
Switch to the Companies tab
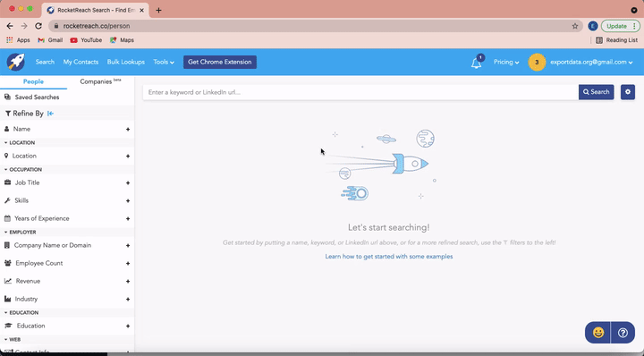pos(100,81)
